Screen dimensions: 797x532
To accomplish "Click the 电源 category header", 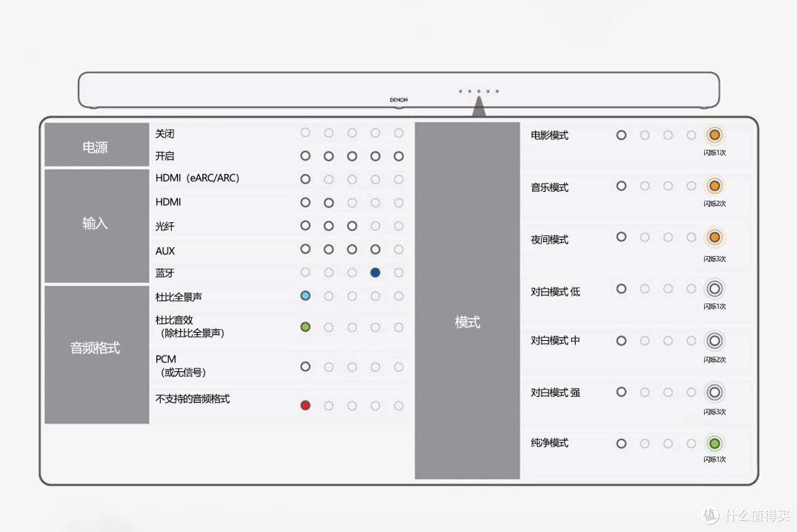I will click(x=97, y=145).
